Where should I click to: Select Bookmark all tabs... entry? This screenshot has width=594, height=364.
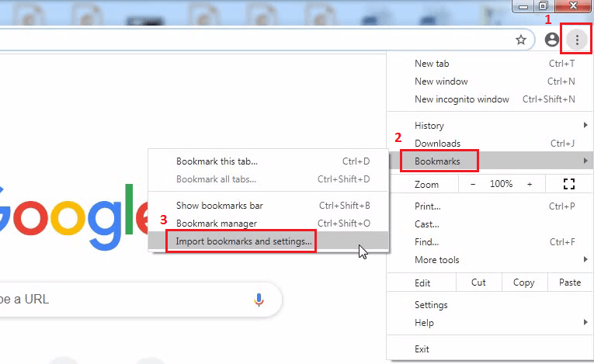(268, 179)
